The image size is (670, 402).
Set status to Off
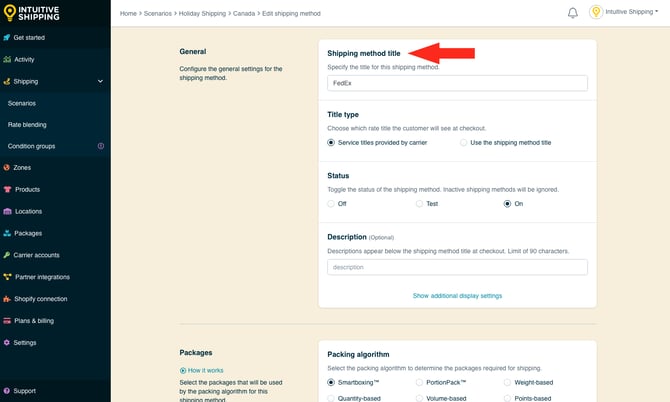pos(332,204)
